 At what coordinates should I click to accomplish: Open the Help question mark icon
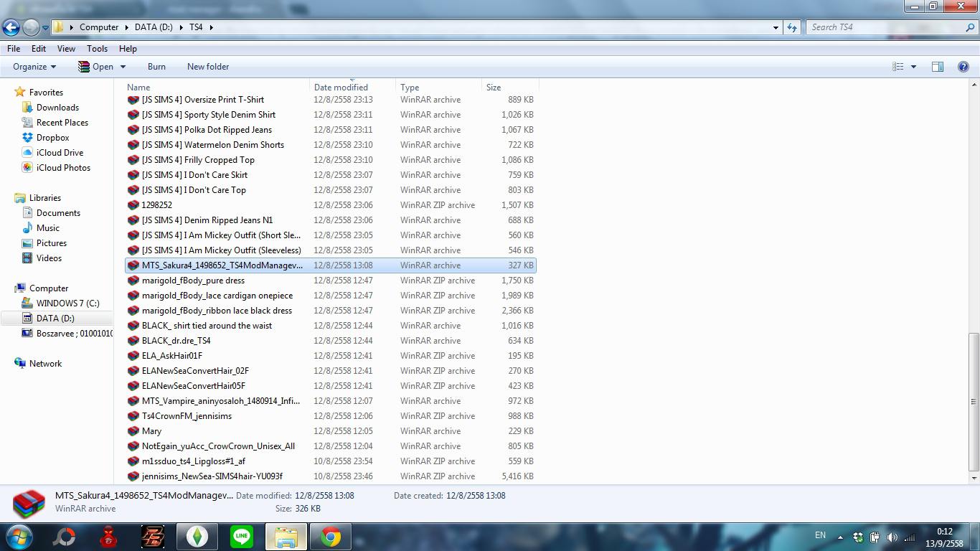pos(963,67)
